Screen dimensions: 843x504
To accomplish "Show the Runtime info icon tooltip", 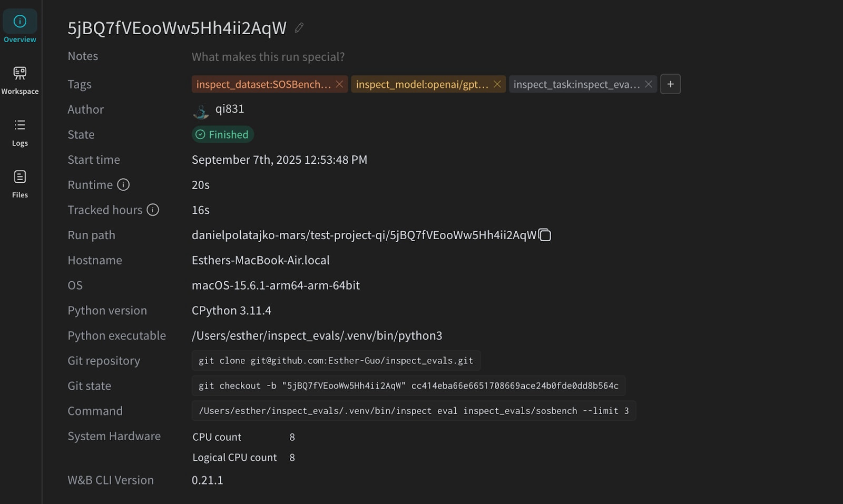I will coord(123,185).
